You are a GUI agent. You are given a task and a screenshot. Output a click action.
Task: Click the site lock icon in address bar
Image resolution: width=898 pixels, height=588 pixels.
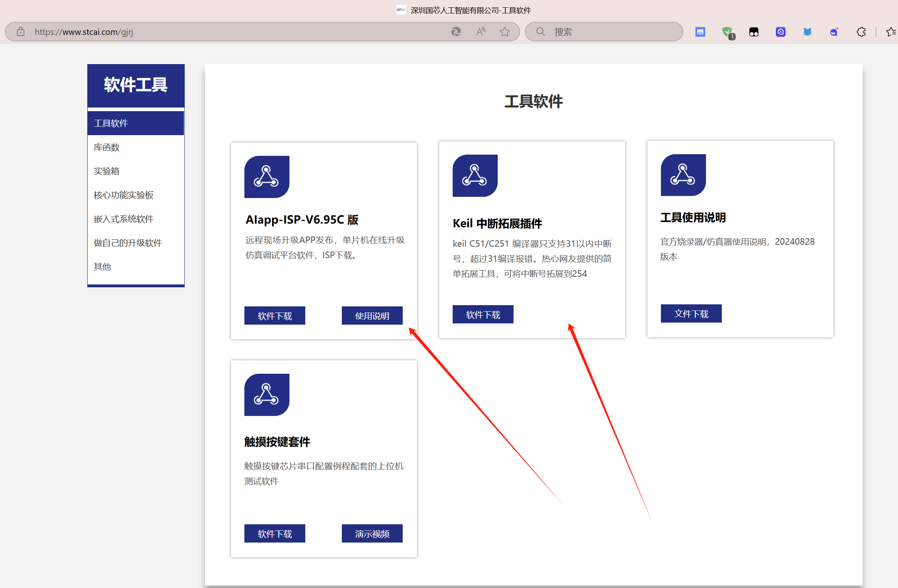[x=21, y=32]
